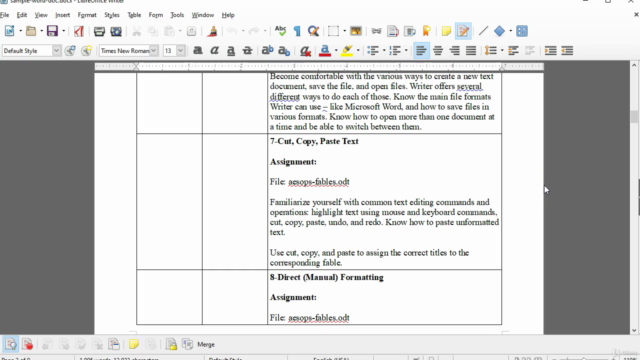Toggle print preview
Viewport: 640px width, 360px height.
tap(116, 31)
